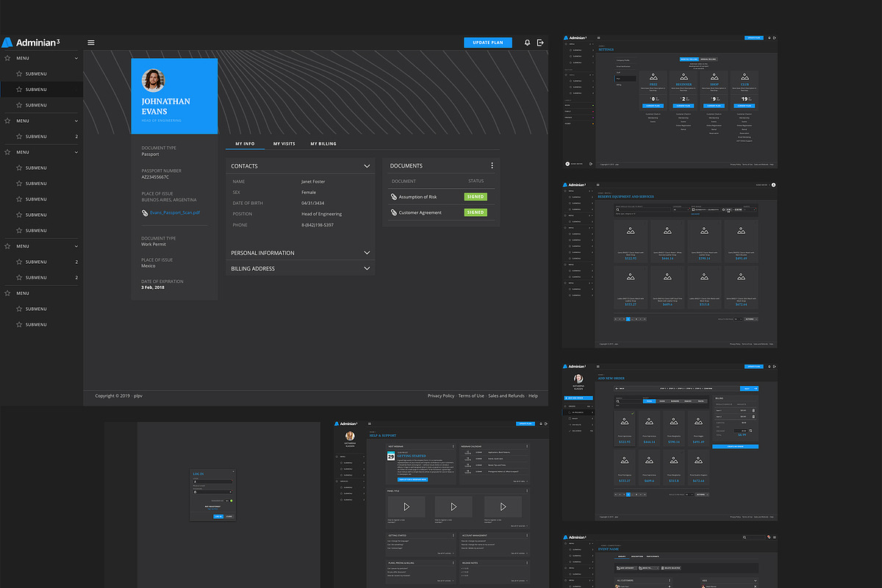Click the Update Plan button in main header
The image size is (882, 588).
487,43
